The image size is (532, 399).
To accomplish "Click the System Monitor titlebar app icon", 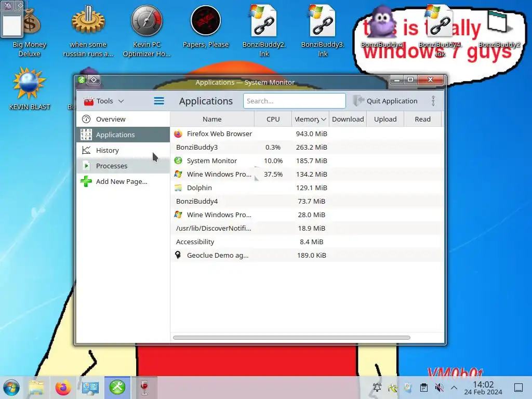I will [82, 80].
